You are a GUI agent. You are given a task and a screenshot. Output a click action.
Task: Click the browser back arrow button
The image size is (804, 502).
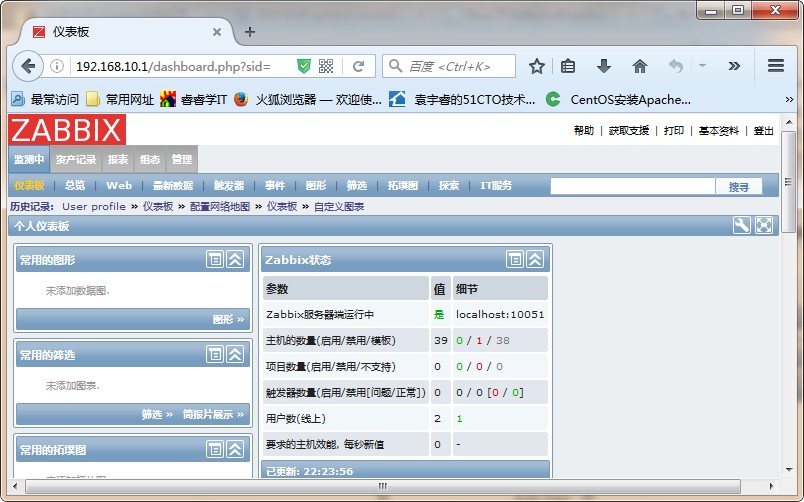28,66
